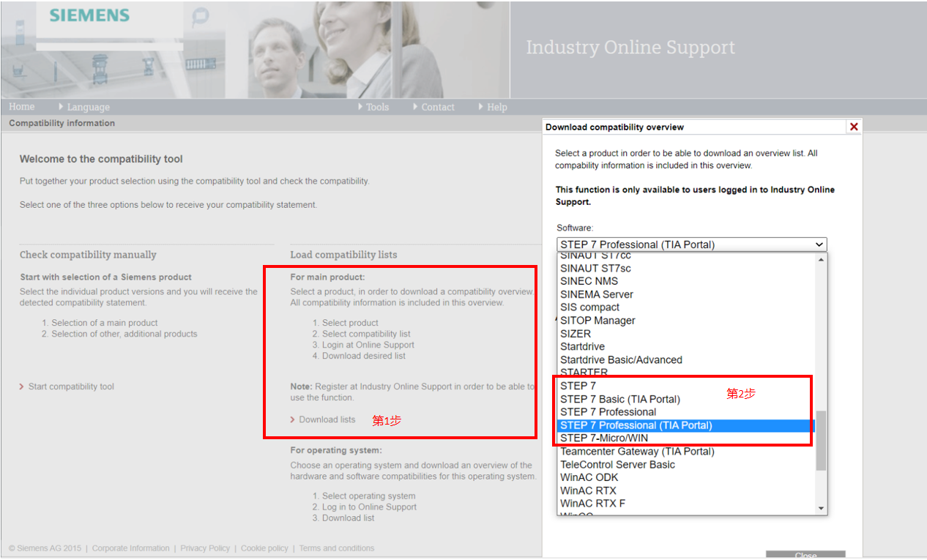
Task: Click the list scrollbar up arrow
Action: click(x=821, y=259)
